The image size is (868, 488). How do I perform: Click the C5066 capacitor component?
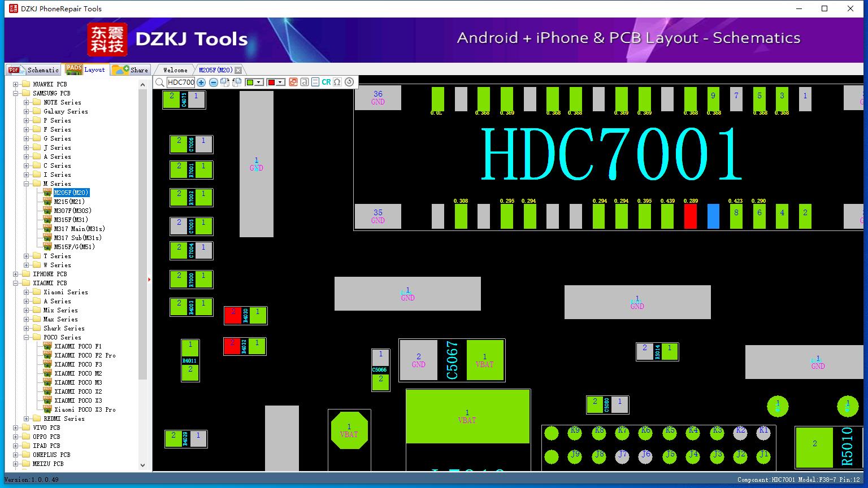(x=380, y=370)
